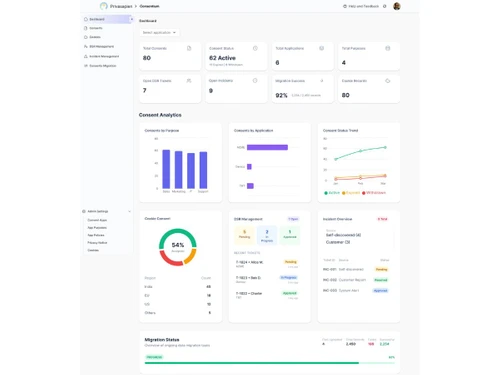The image size is (500, 375).
Task: Click the Cookie Records card icon
Action: point(388,81)
